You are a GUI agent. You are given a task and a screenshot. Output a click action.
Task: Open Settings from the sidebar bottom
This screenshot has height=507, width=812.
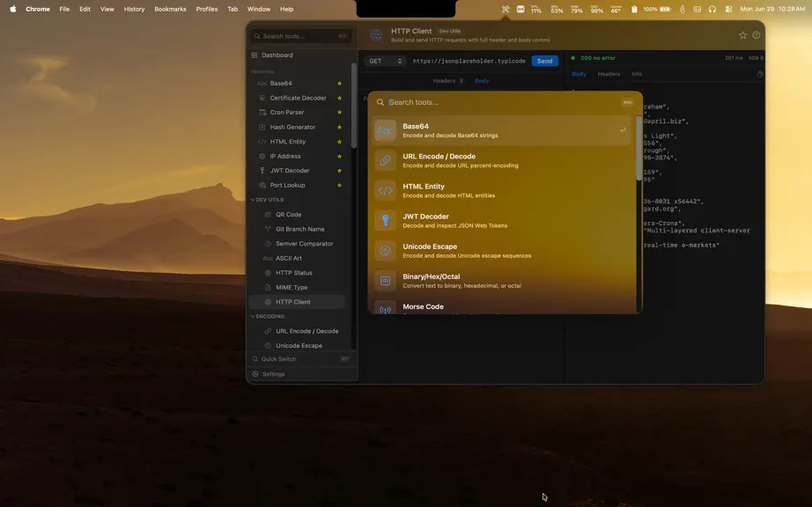[301, 373]
